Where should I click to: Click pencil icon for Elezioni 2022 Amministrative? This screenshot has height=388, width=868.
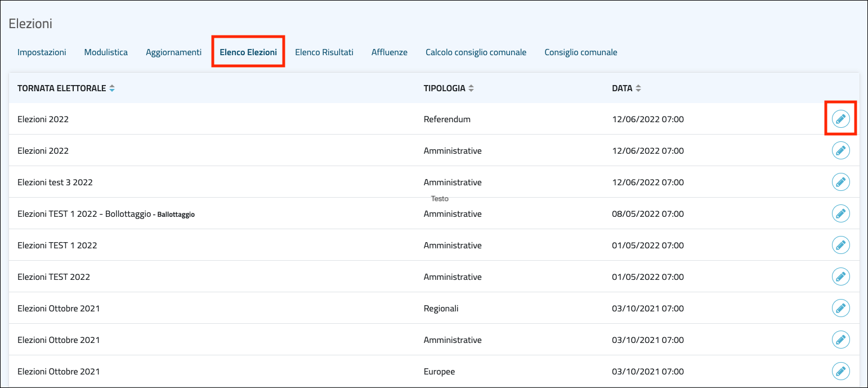click(x=840, y=151)
